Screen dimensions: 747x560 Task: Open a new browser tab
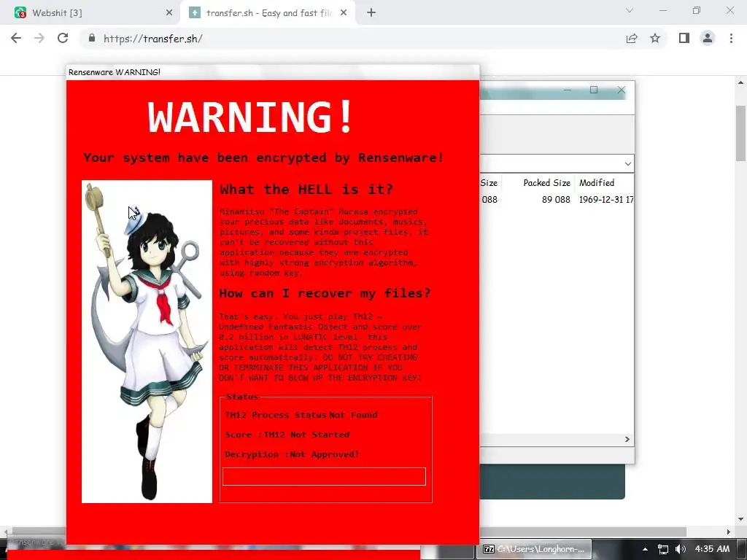(371, 13)
